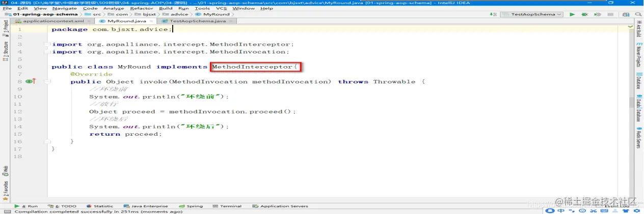This screenshot has height=214, width=644.
Task: Switch to TestAopSchema.java tab
Action: pos(197,21)
